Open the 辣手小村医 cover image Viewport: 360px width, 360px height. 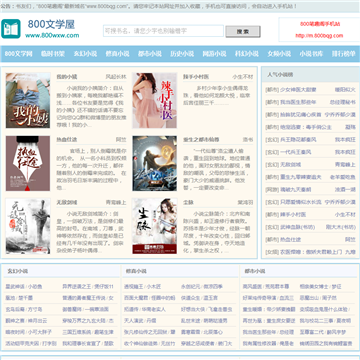pos(155,100)
